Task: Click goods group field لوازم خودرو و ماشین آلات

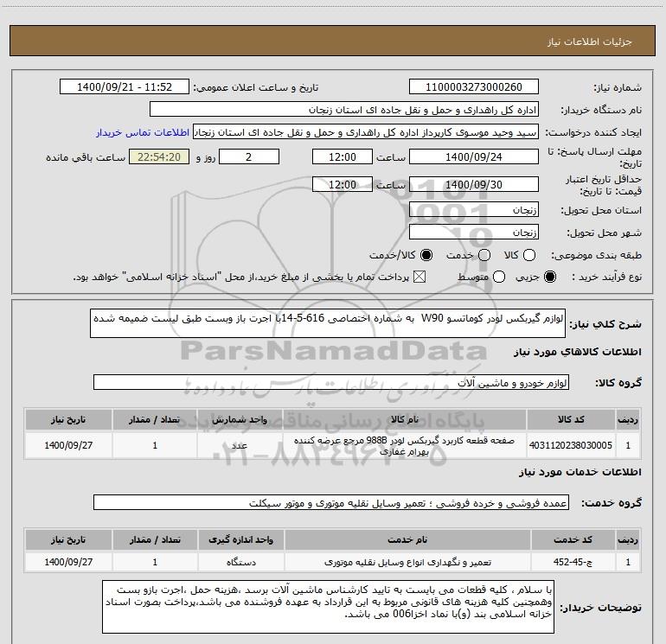Action: tap(331, 382)
